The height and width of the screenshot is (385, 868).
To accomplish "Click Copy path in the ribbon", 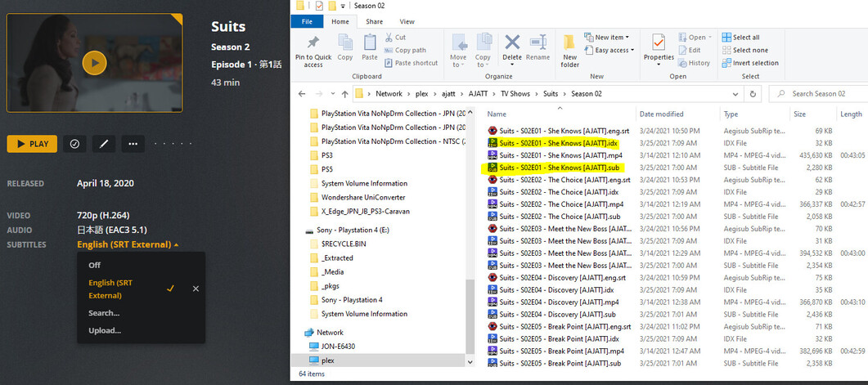I will click(405, 50).
